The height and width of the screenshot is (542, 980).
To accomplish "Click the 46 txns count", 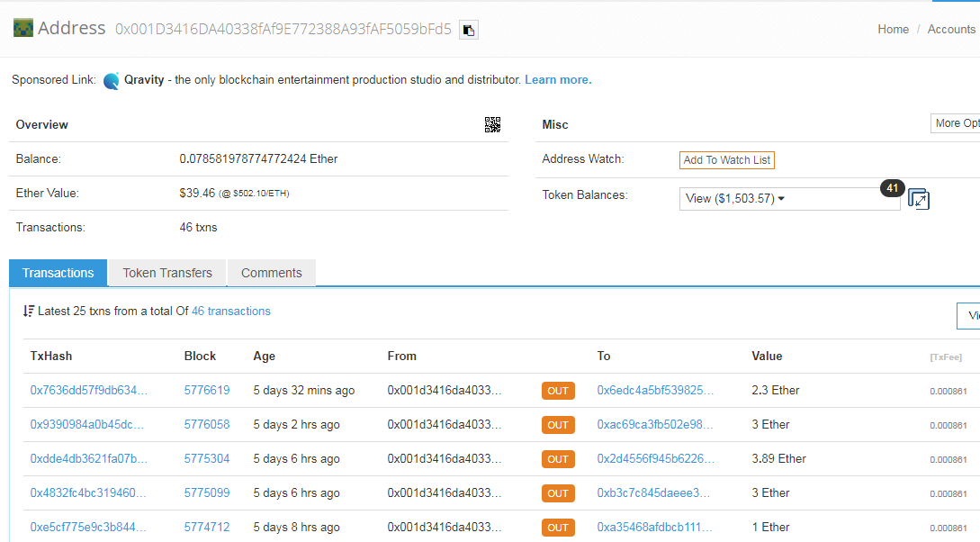I will pos(198,228).
